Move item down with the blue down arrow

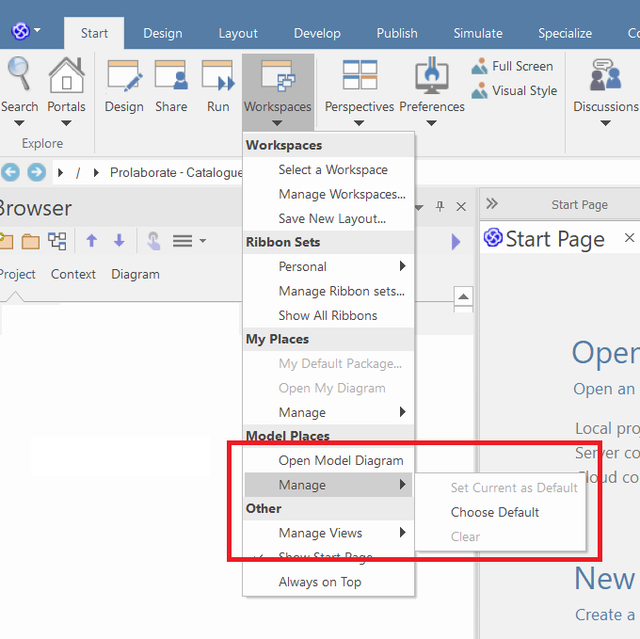coord(119,240)
